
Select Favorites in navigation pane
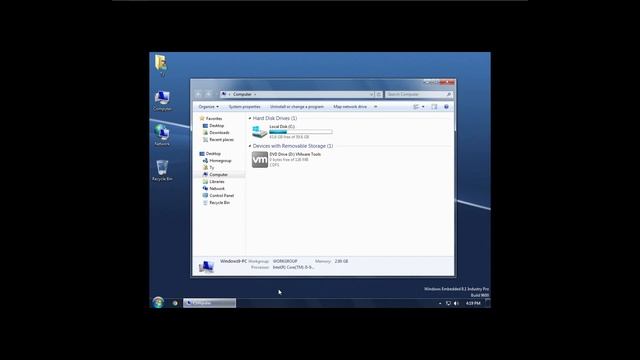(214, 118)
